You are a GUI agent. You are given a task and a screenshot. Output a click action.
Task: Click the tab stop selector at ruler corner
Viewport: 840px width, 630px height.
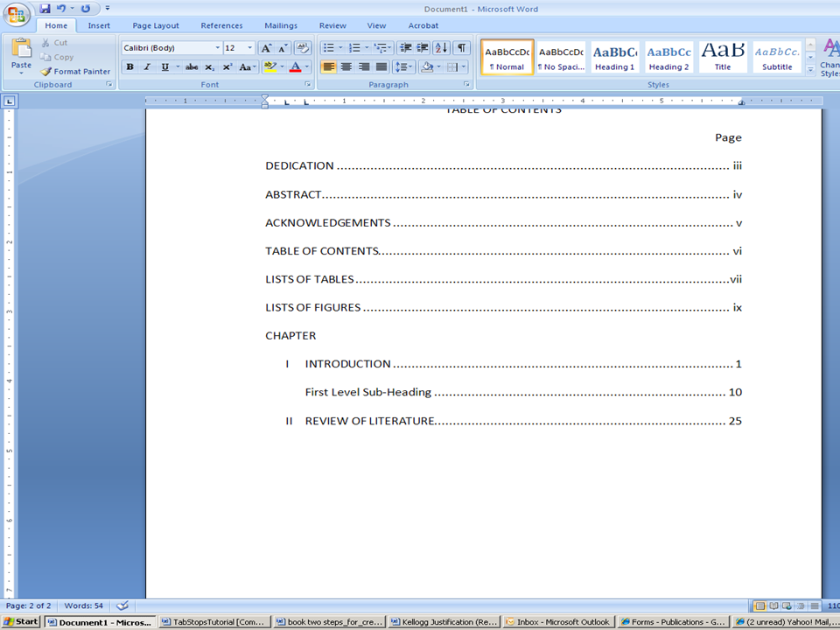(x=10, y=101)
